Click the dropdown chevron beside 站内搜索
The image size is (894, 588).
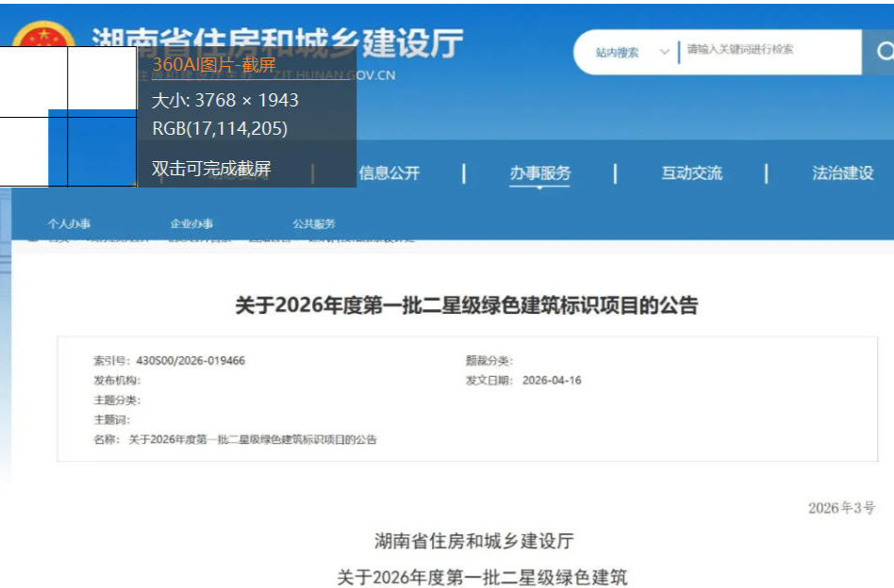coord(665,52)
